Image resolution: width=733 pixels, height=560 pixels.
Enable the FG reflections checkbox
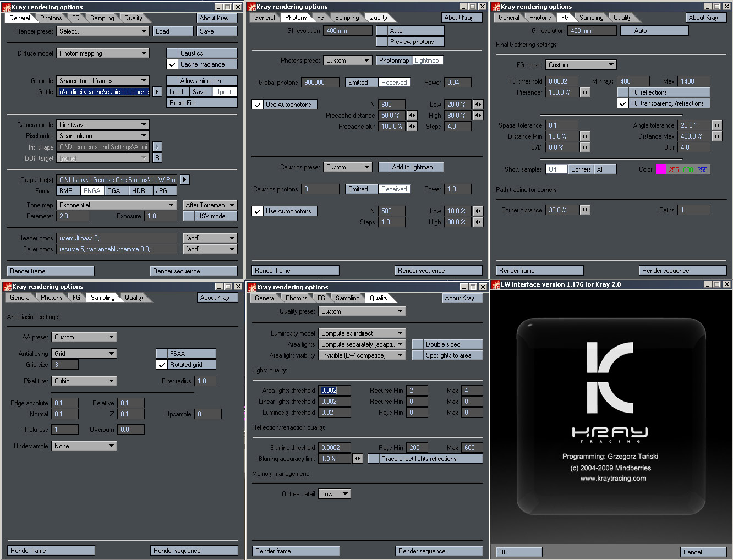point(623,92)
